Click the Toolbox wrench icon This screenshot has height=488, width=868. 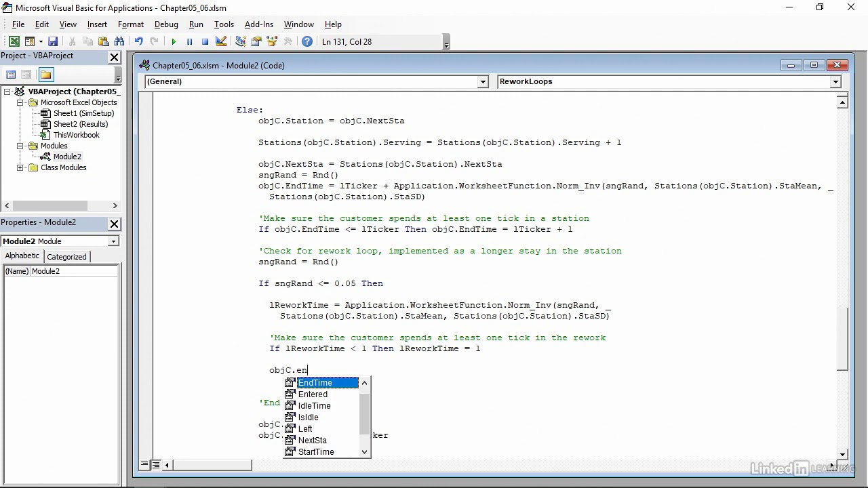(x=288, y=41)
